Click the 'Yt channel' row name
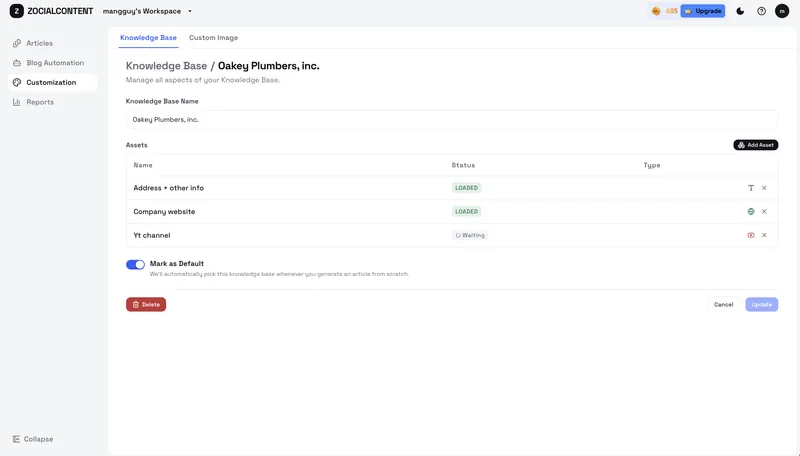Viewport: 800px width, 456px height. click(x=152, y=235)
